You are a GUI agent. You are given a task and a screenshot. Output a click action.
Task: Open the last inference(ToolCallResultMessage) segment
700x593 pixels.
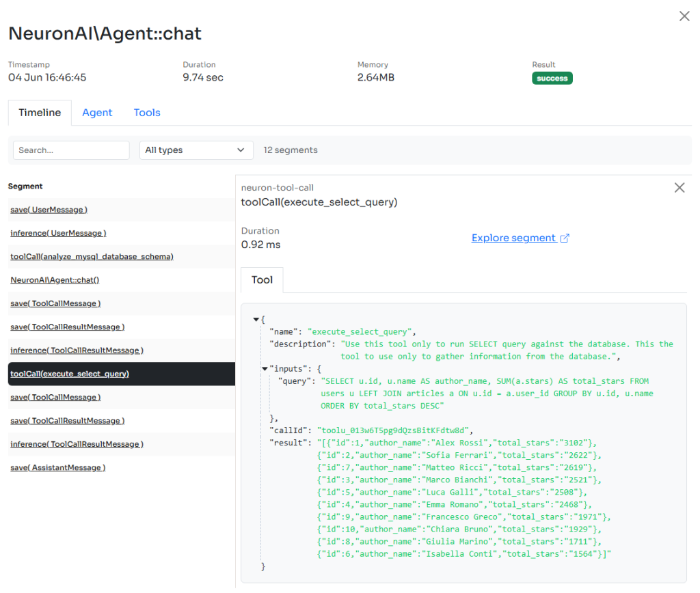77,444
